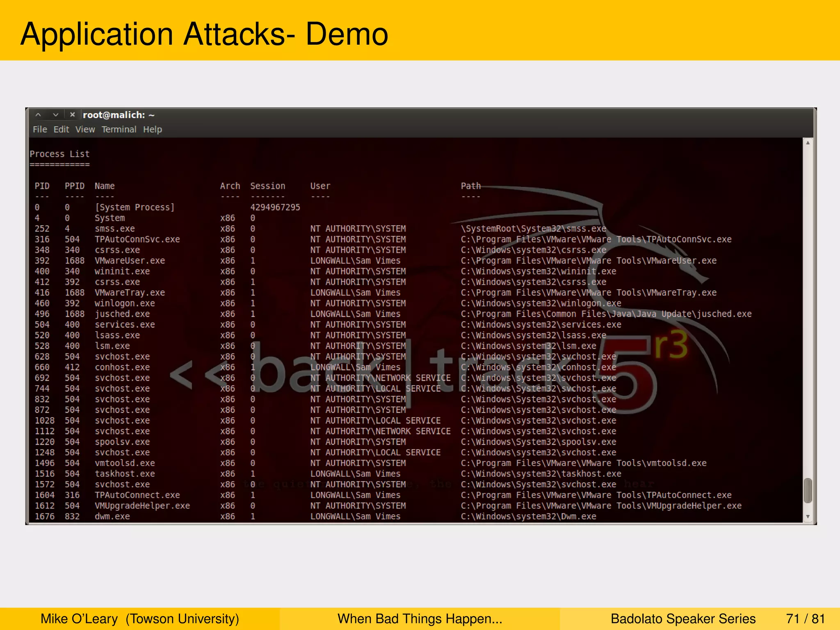Click taskhost.exe process name
The image size is (840, 630).
coord(125,474)
